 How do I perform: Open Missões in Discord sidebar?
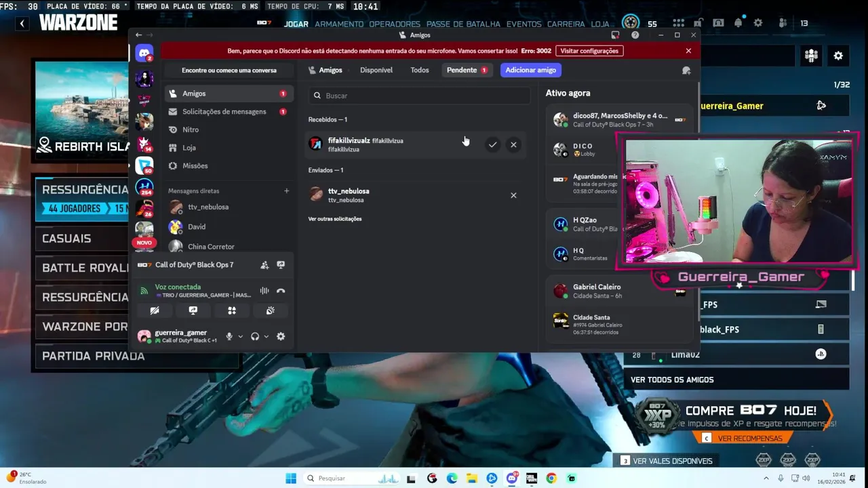229,166
